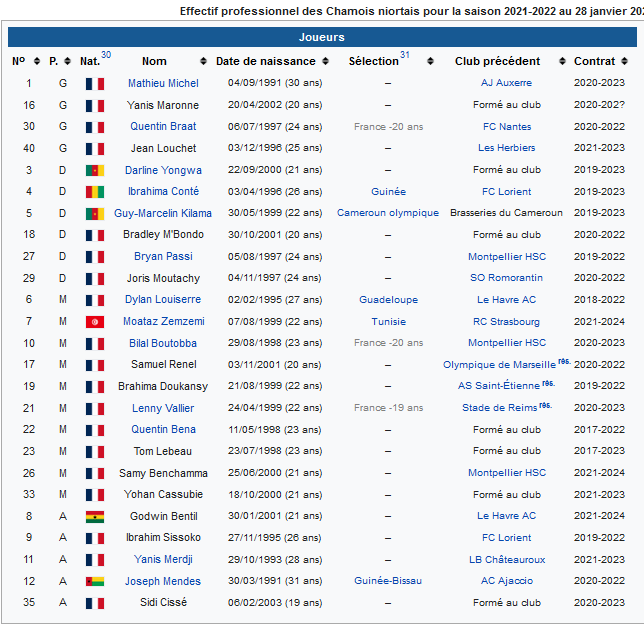Image resolution: width=644 pixels, height=627 pixels.
Task: Click French flag in Dylan Louiserre row
Action: click(95, 300)
